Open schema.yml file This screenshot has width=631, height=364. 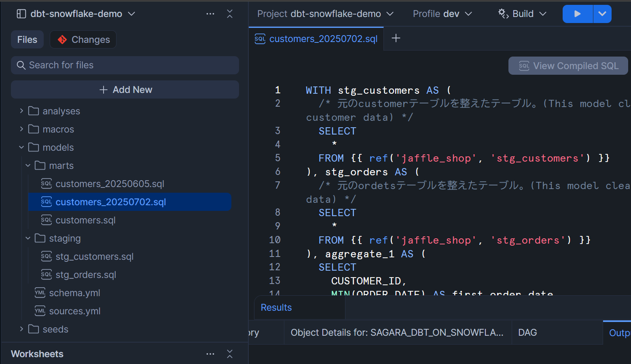[x=75, y=293]
